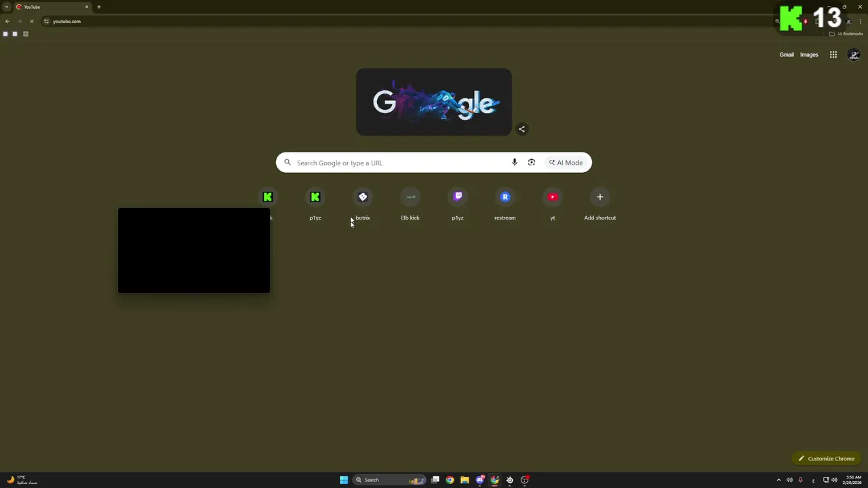Open the p1yz shortcut with green Kick icon
The image size is (868, 488).
315,204
